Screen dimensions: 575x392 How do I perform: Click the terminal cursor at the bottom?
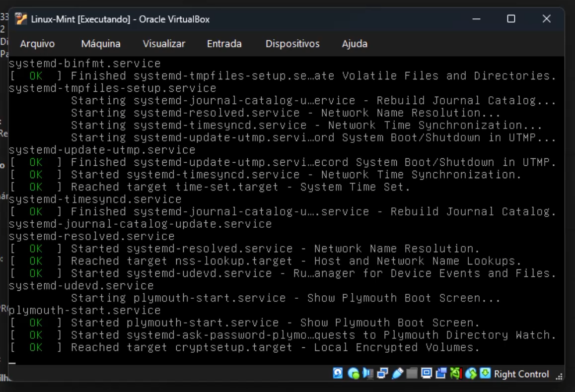12,363
